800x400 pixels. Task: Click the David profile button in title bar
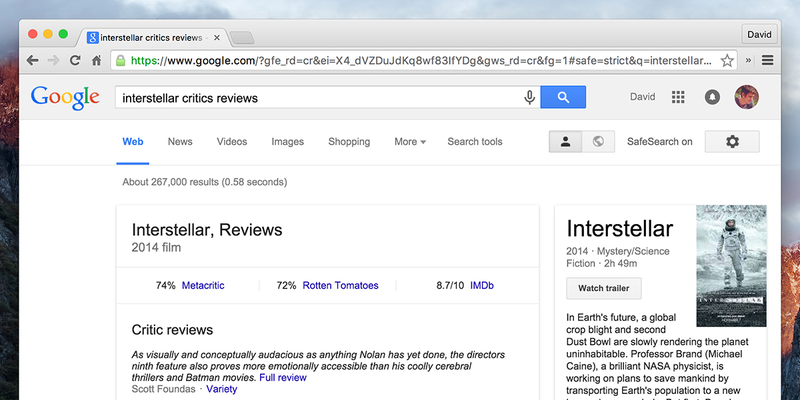click(x=759, y=35)
